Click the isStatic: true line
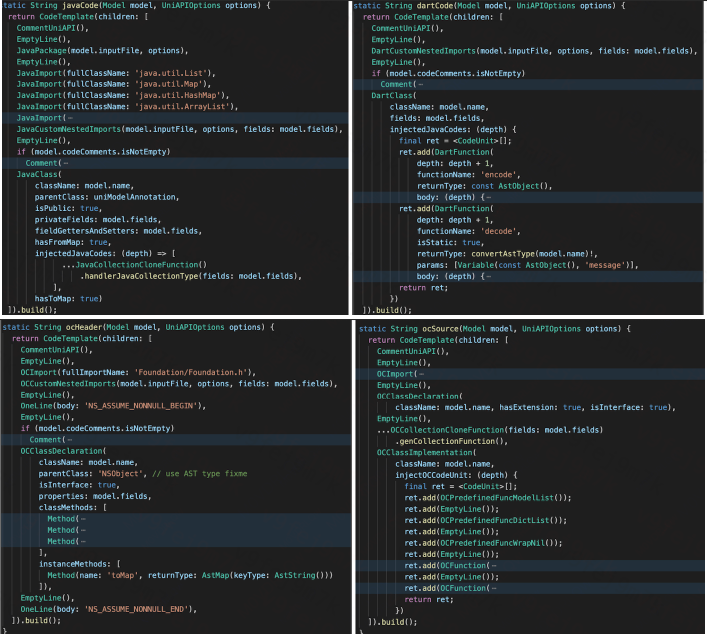This screenshot has height=640, width=707. 450,243
